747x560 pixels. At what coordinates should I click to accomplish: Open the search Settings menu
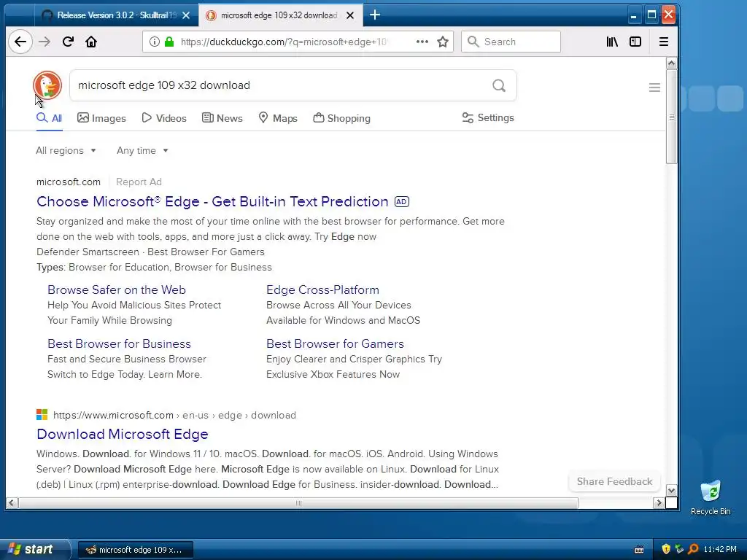point(488,117)
